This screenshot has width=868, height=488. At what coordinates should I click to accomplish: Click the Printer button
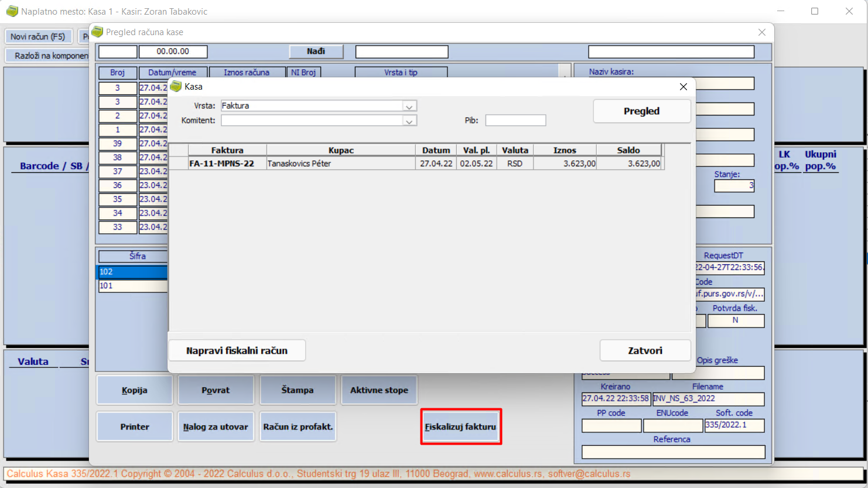(x=135, y=426)
